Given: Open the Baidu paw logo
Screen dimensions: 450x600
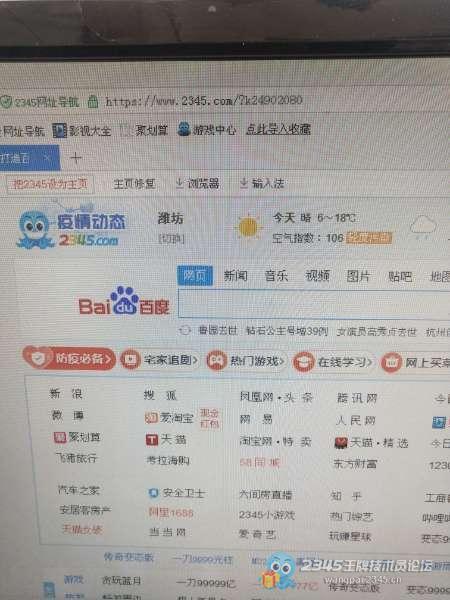Looking at the screenshot, I should click(x=124, y=300).
